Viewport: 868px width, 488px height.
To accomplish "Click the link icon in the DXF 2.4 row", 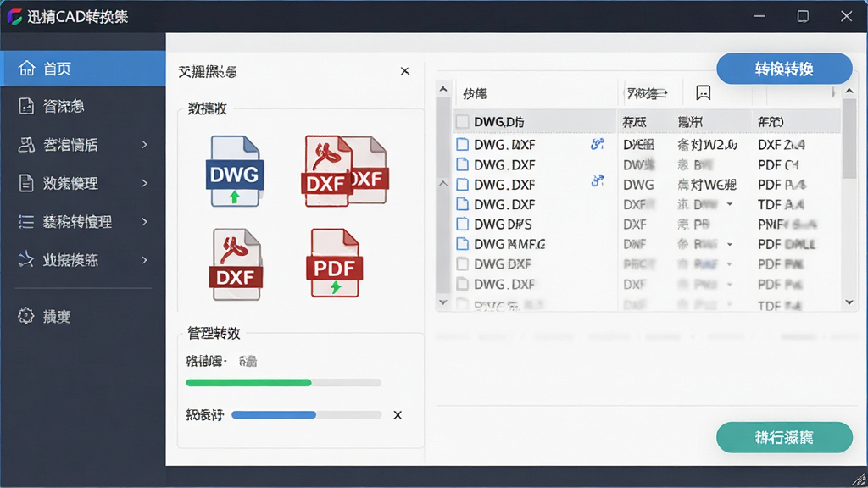I will click(598, 144).
